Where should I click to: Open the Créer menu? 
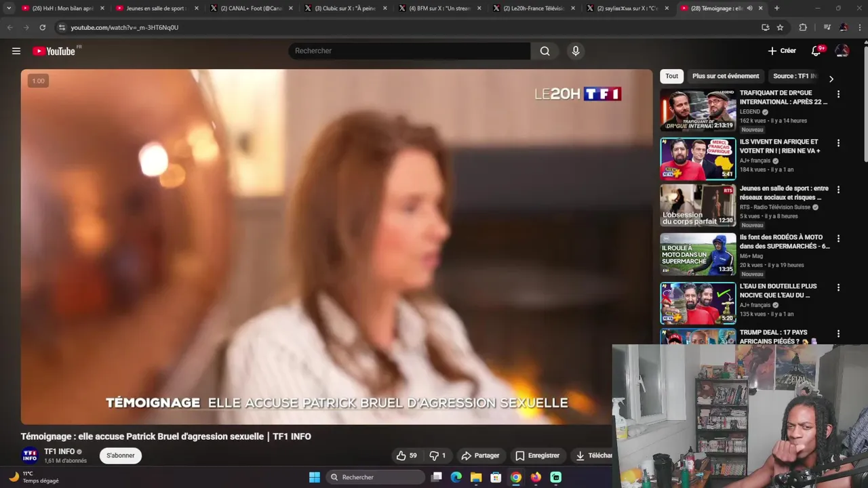click(782, 51)
